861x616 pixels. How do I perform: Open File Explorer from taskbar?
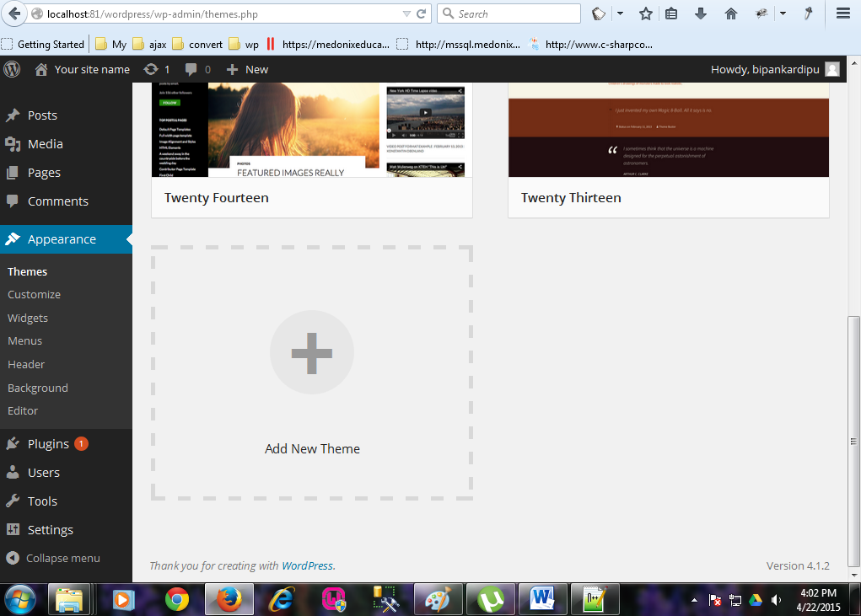69,599
